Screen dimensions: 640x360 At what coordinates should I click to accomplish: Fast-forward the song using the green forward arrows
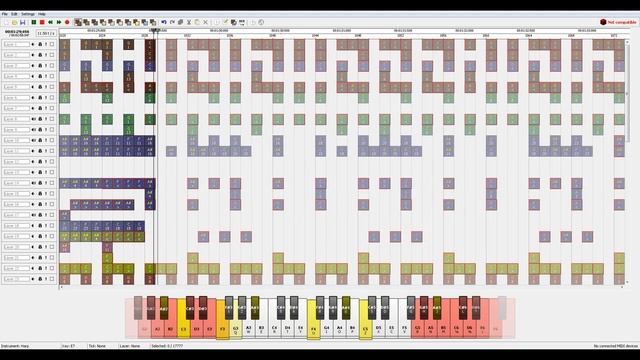pyautogui.click(x=59, y=22)
